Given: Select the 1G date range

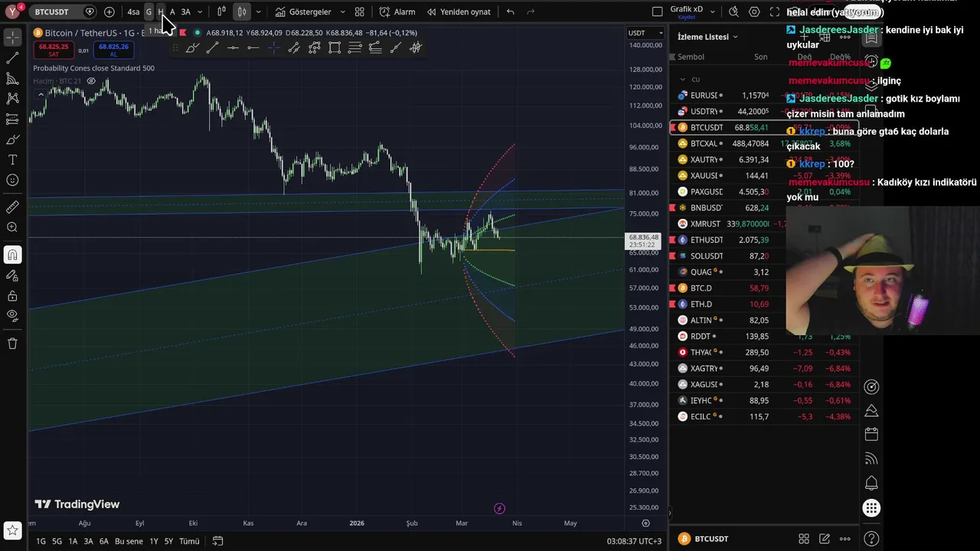Looking at the screenshot, I should pyautogui.click(x=41, y=541).
